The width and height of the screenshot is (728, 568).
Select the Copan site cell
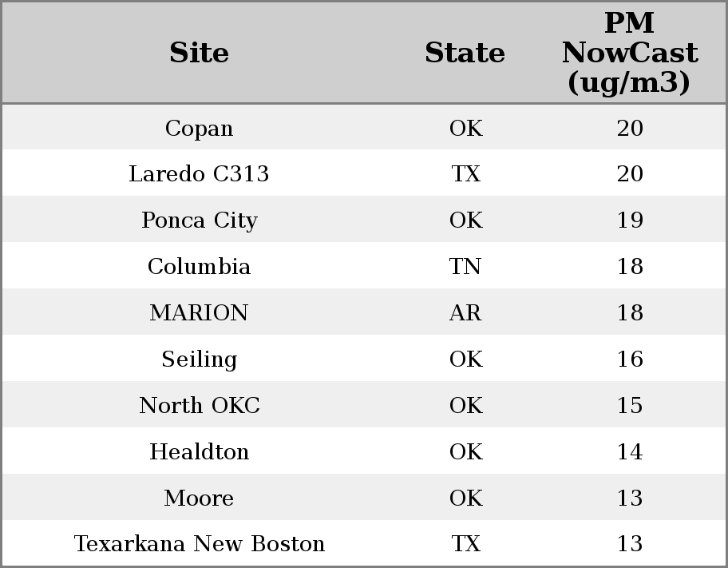199,128
